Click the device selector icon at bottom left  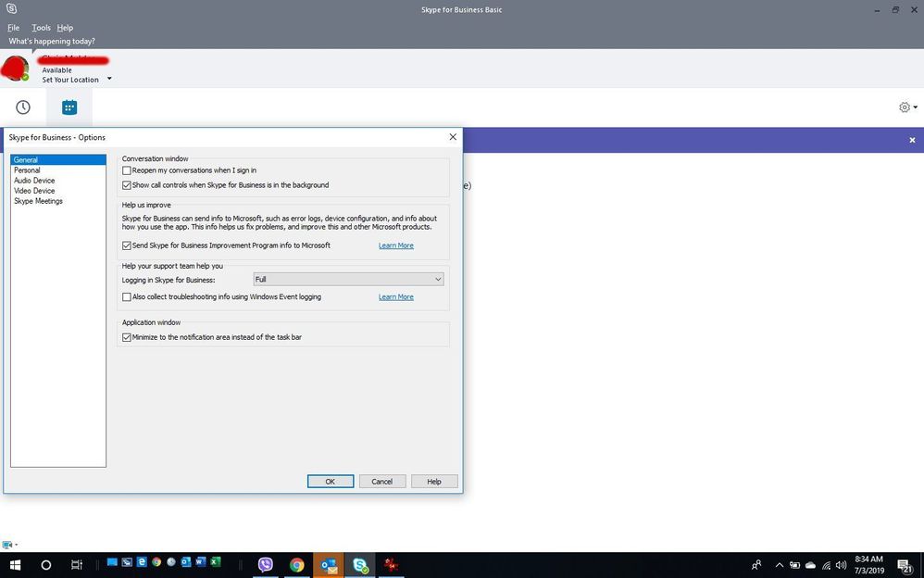coord(7,545)
